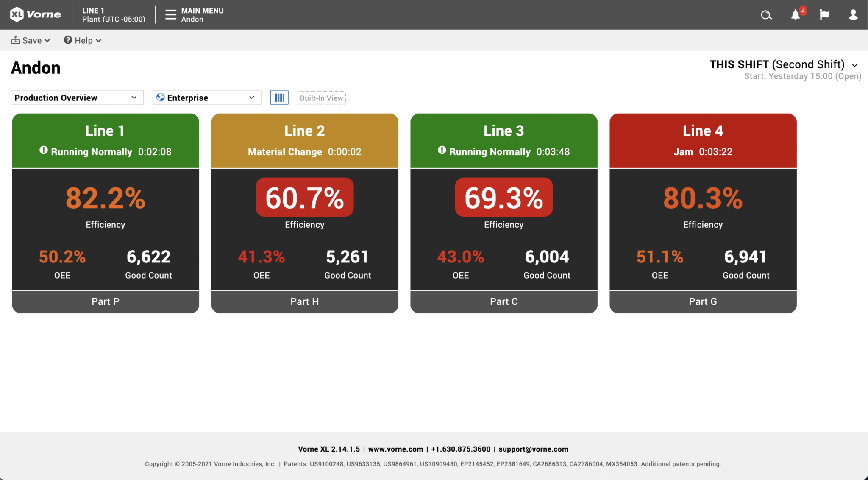
Task: Open the user profile icon
Action: tap(852, 14)
